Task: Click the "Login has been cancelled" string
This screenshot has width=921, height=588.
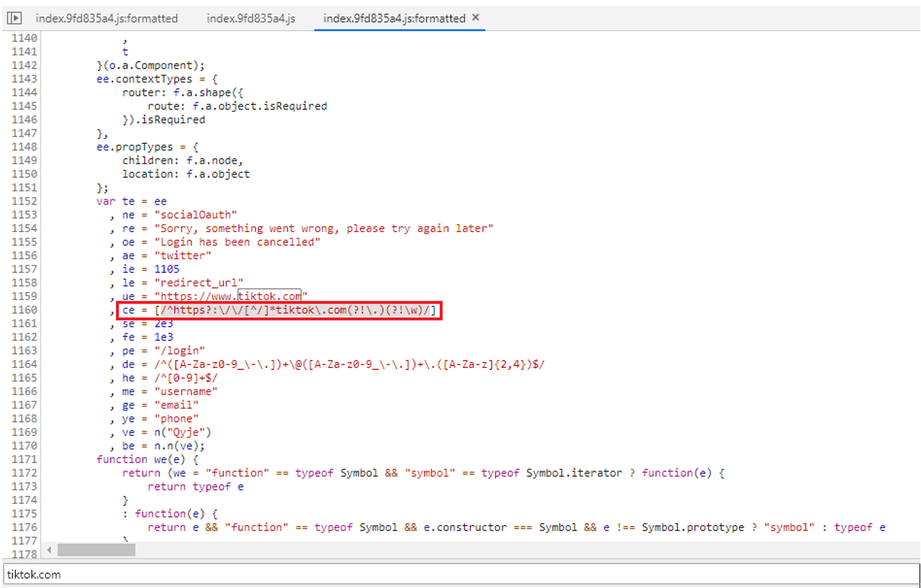Action: 237,242
